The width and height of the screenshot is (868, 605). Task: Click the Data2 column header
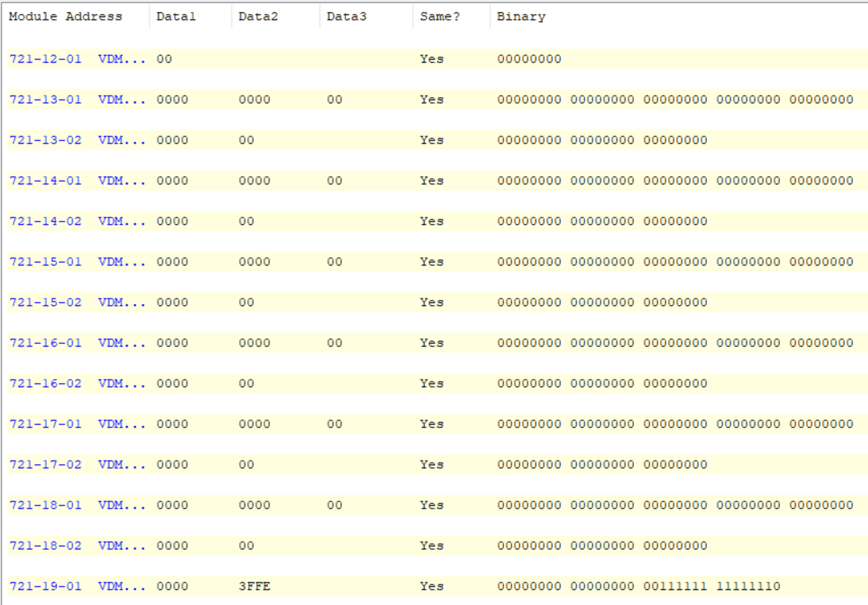[258, 17]
